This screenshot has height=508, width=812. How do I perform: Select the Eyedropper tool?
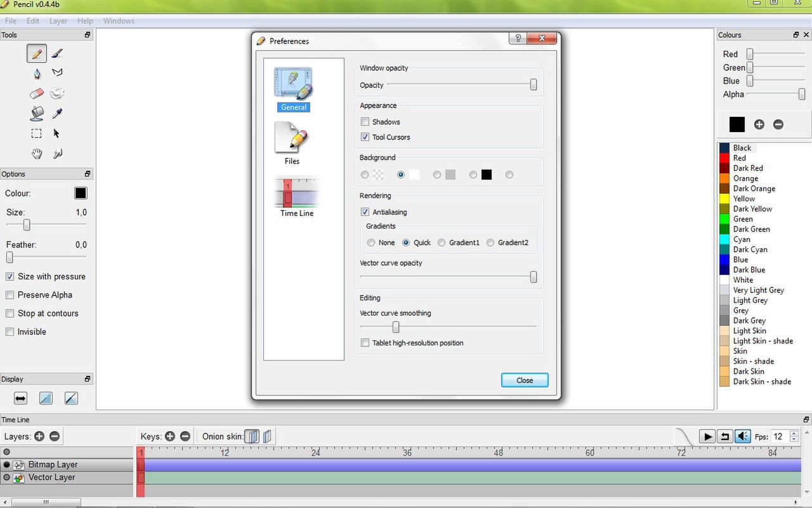(57, 114)
